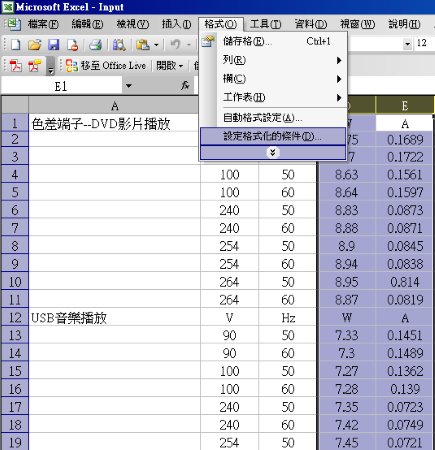Expand paste options dropdown arrow
This screenshot has width=435, height=450.
tap(156, 45)
